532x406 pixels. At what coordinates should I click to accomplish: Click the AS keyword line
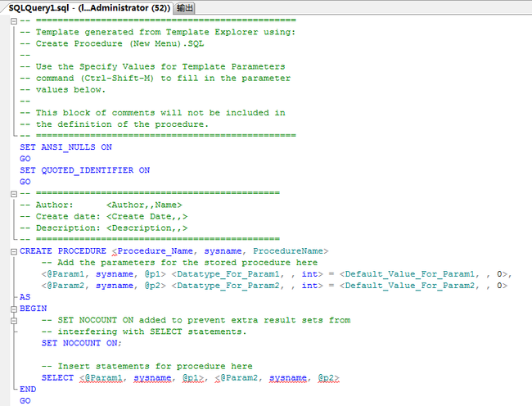coord(25,297)
